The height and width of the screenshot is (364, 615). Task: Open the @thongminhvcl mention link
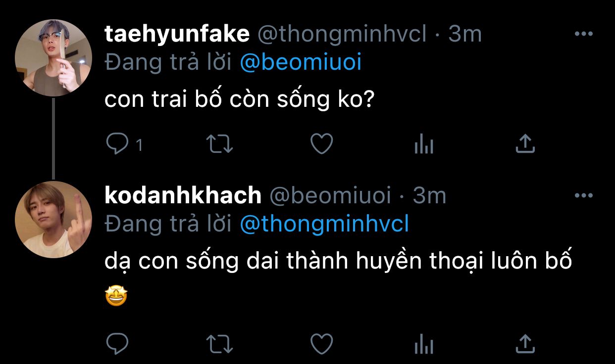click(x=324, y=225)
